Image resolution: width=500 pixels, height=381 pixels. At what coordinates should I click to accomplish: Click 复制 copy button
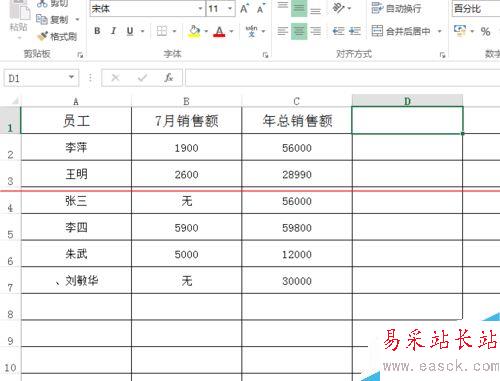click(53, 19)
